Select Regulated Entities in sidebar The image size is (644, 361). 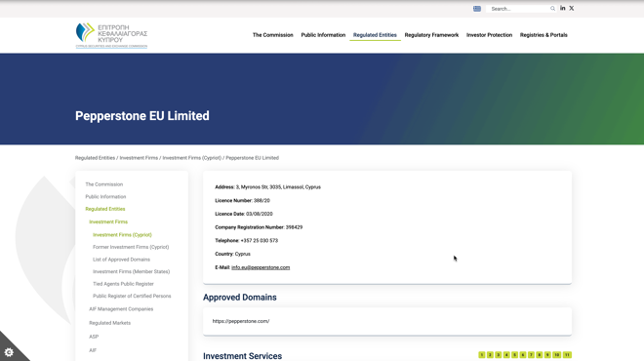pos(105,209)
